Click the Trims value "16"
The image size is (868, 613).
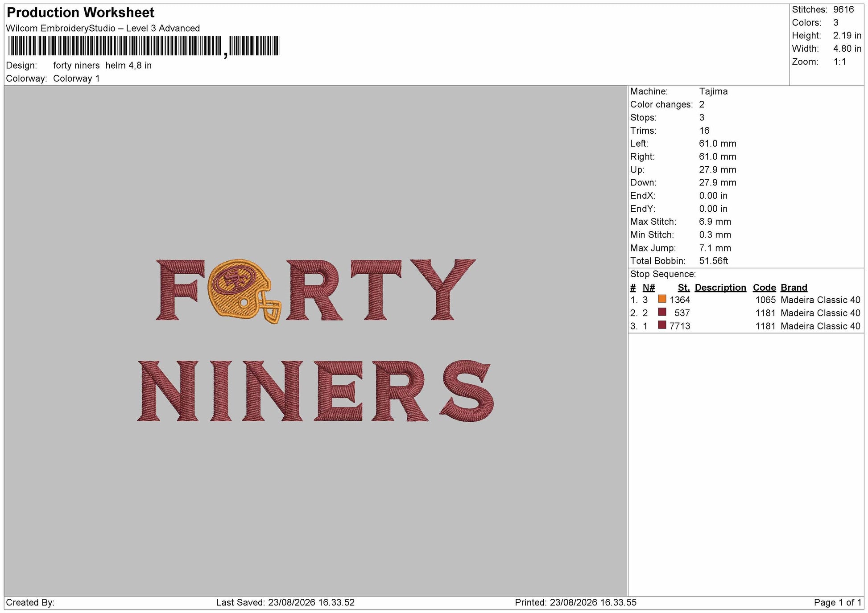704,131
